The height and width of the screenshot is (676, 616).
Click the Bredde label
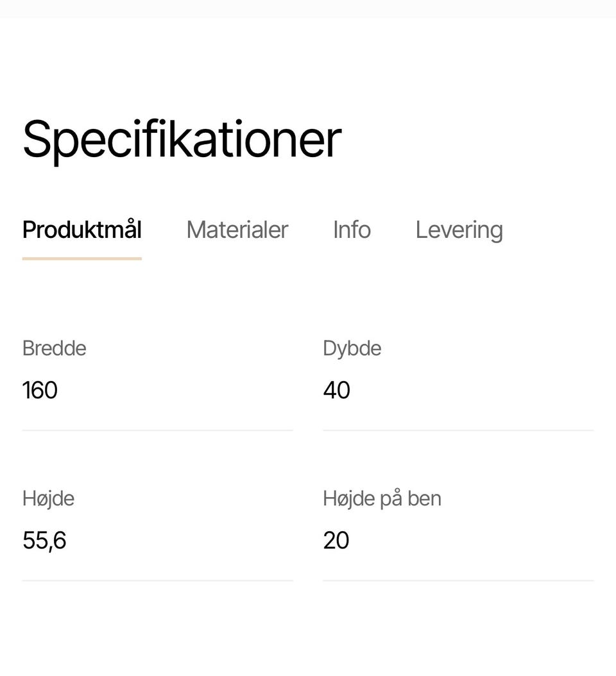pos(54,348)
